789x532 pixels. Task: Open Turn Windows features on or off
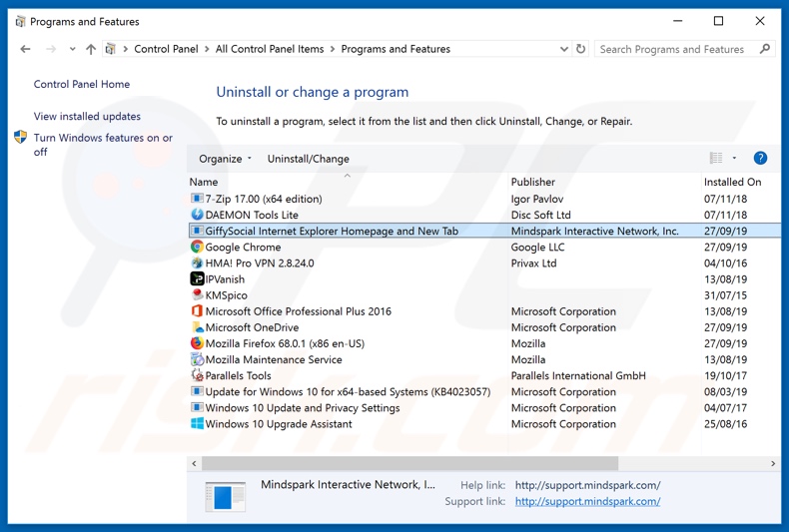pos(102,145)
